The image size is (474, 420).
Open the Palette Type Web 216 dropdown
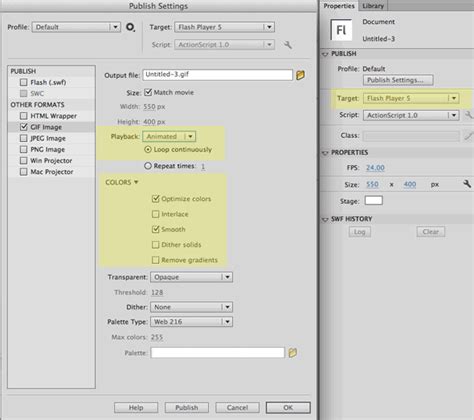click(x=191, y=322)
